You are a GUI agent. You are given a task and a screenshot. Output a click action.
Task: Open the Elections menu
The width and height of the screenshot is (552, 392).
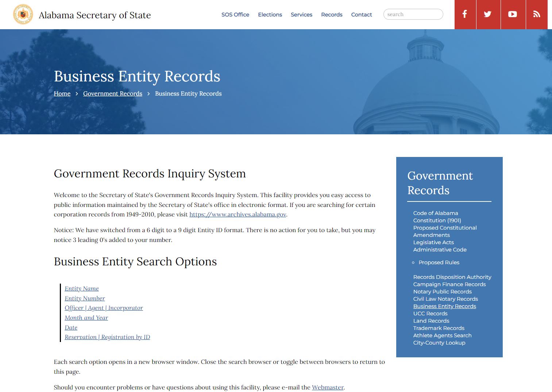[x=270, y=15]
